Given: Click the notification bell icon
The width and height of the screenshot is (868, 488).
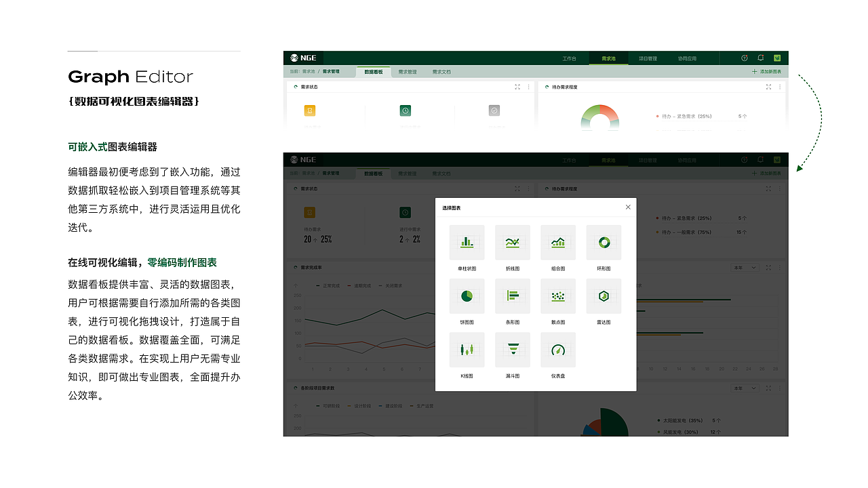Looking at the screenshot, I should 761,159.
